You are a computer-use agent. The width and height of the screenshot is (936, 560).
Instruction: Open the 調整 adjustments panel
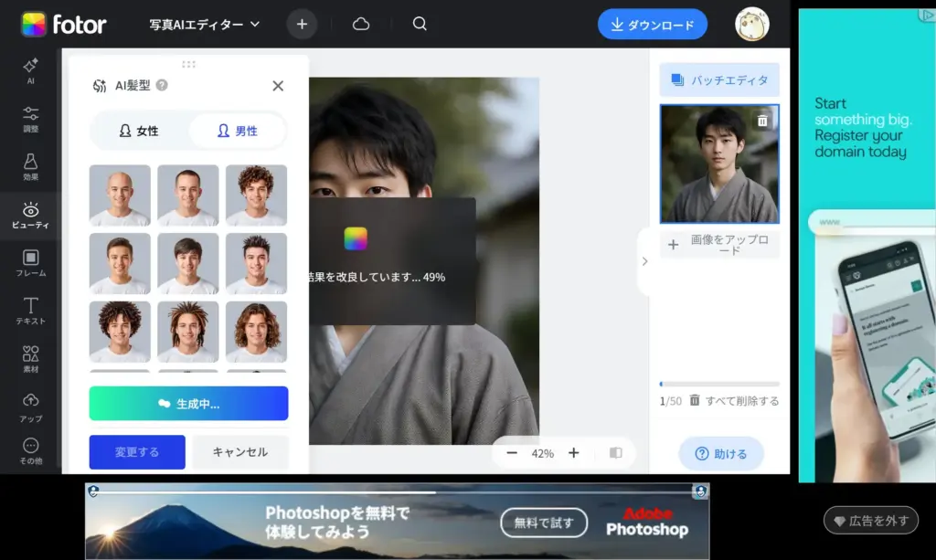(30, 120)
